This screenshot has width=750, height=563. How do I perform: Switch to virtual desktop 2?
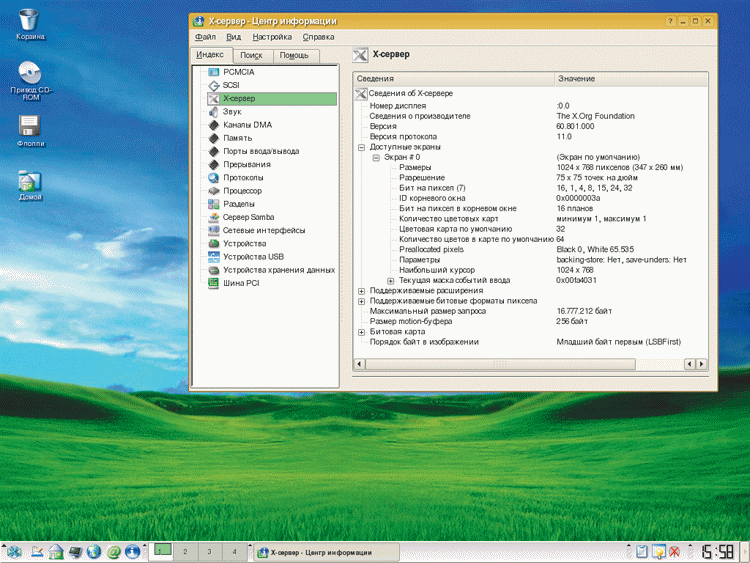click(185, 552)
